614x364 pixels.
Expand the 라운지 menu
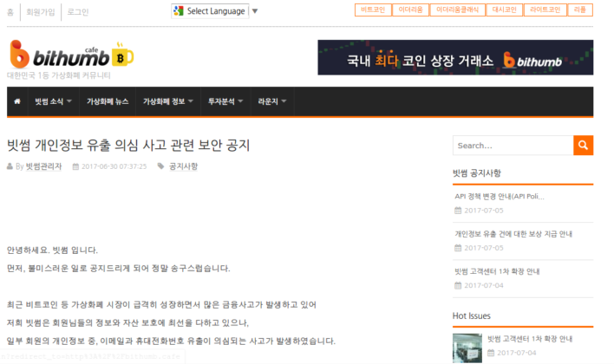[272, 101]
